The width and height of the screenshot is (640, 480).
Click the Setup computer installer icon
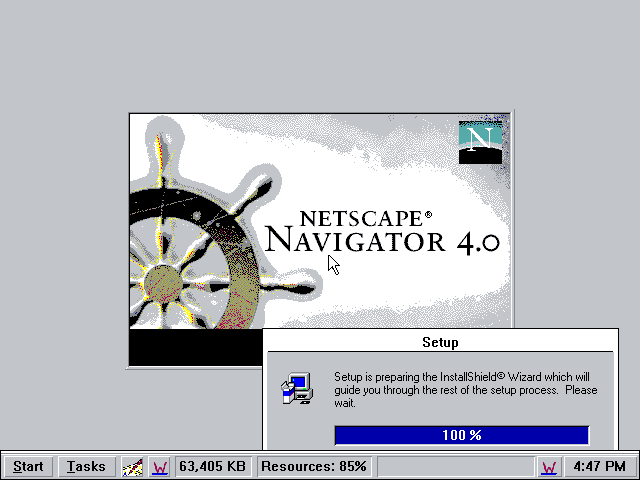[x=296, y=389]
